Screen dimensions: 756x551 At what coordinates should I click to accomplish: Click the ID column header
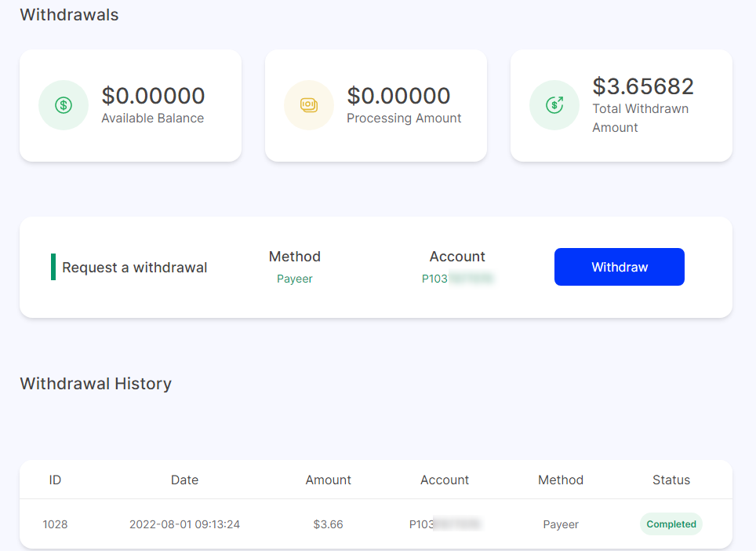[55, 480]
